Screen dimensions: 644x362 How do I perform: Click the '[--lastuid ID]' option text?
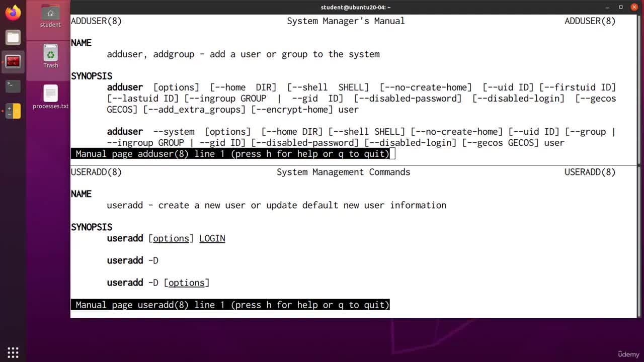pos(142,99)
